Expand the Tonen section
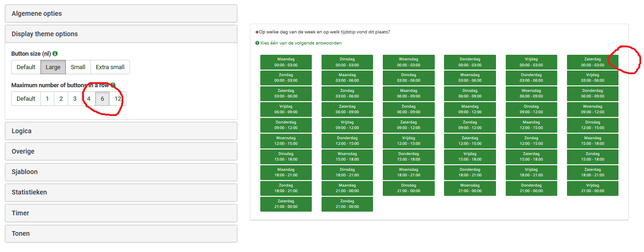 (x=121, y=233)
